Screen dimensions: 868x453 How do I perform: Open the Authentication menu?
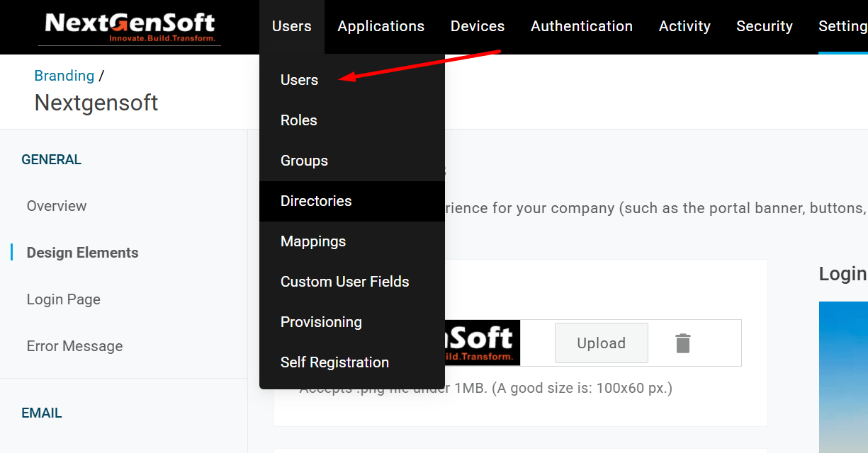pos(581,26)
